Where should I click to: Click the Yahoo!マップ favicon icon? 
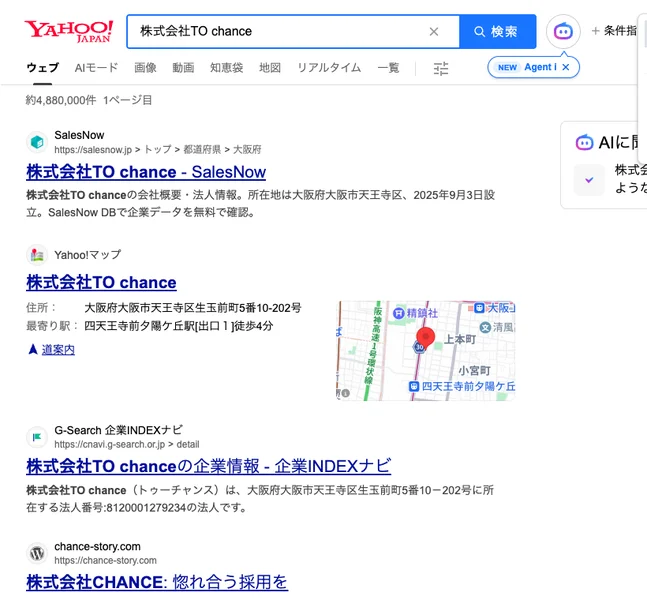click(37, 255)
